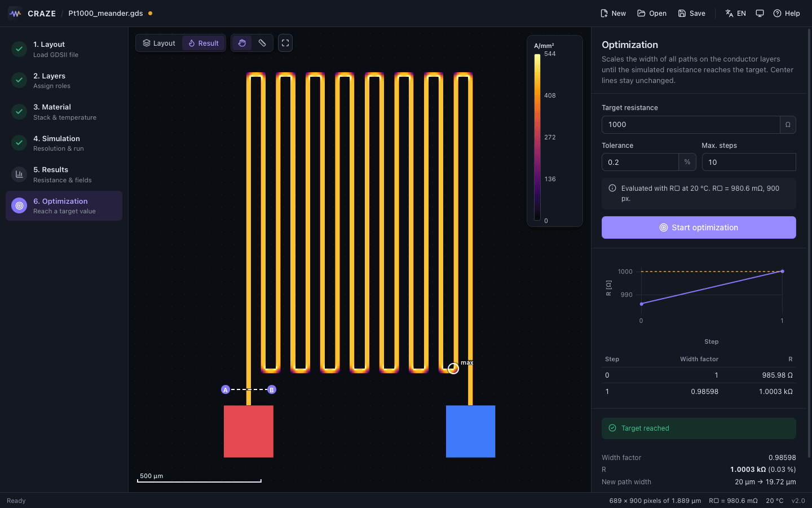Click New in the top bar
812x508 pixels.
[x=613, y=13]
